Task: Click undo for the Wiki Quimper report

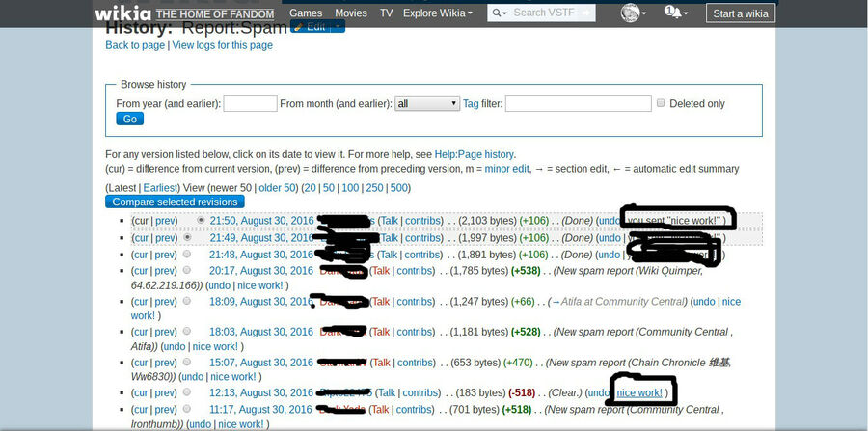Action: tap(219, 285)
